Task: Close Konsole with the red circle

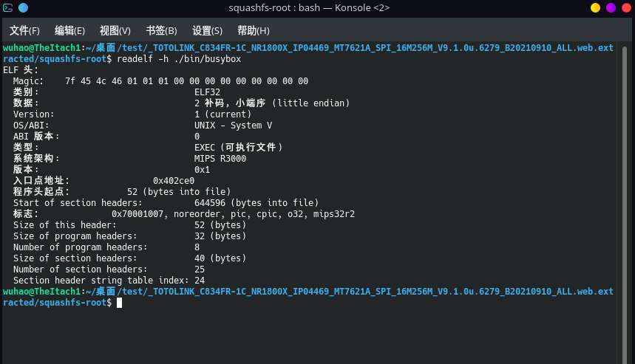Action: 625,8
